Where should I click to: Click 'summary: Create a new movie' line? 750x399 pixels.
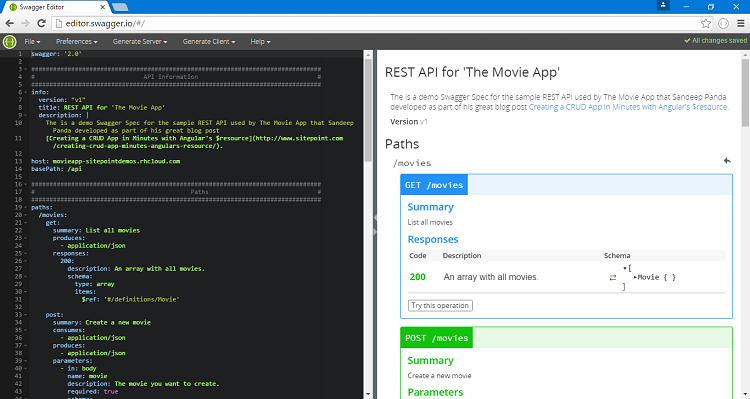pos(102,322)
